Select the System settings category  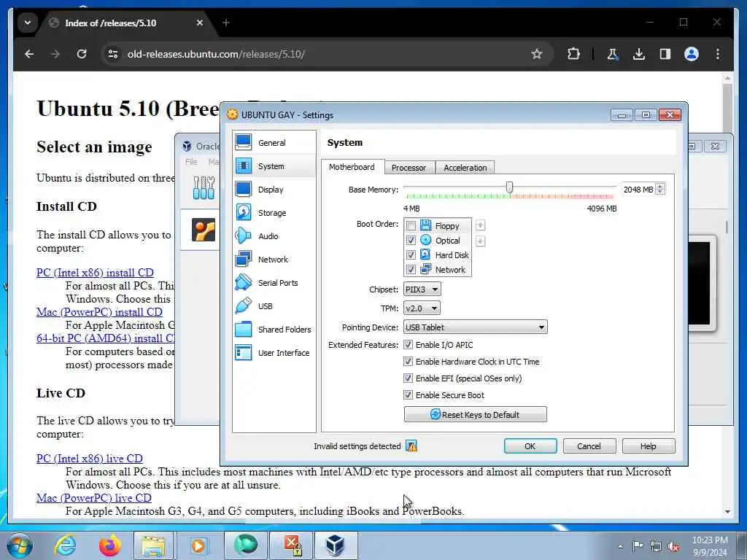[274, 166]
